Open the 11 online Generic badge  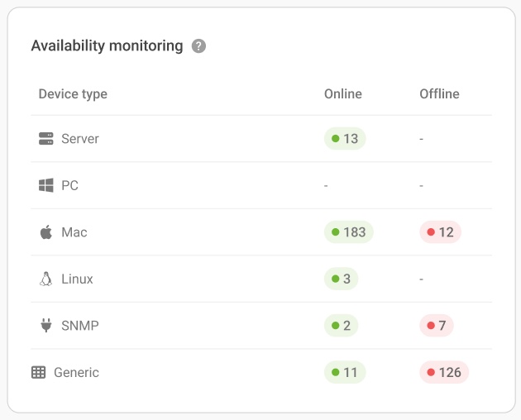click(x=345, y=372)
